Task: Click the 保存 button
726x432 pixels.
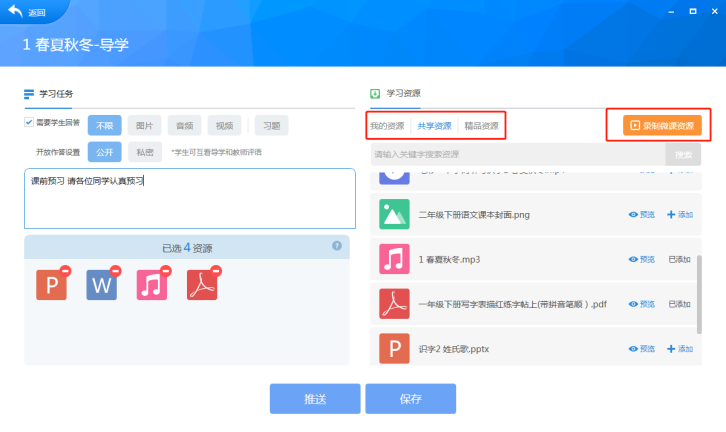Action: tap(411, 399)
